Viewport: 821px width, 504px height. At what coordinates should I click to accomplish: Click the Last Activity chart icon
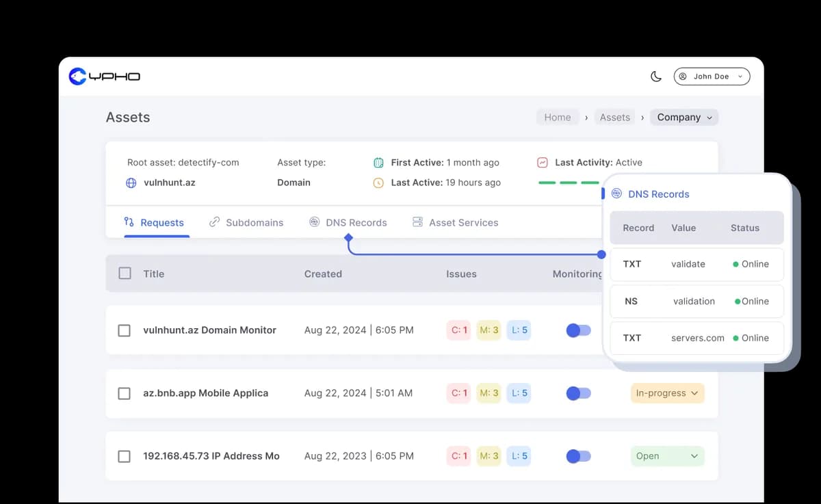click(543, 163)
